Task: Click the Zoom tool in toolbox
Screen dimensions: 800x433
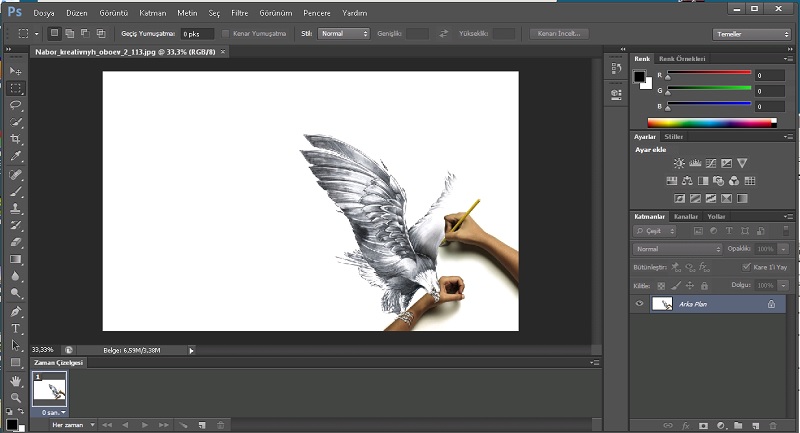Action: 16,398
